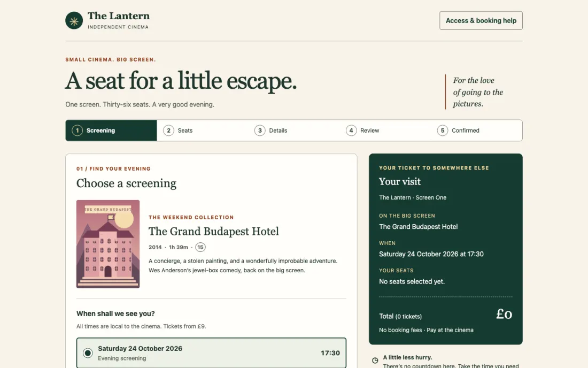Go to the Seats step

tap(203, 131)
